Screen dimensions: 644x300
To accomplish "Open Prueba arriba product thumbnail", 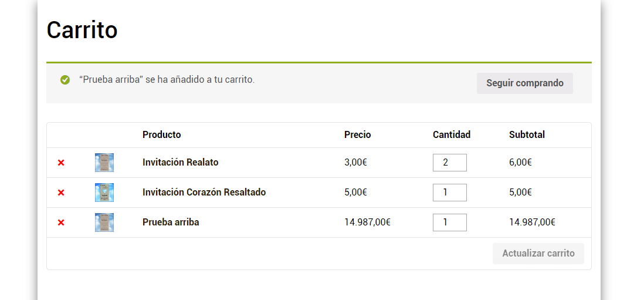I will coord(104,223).
